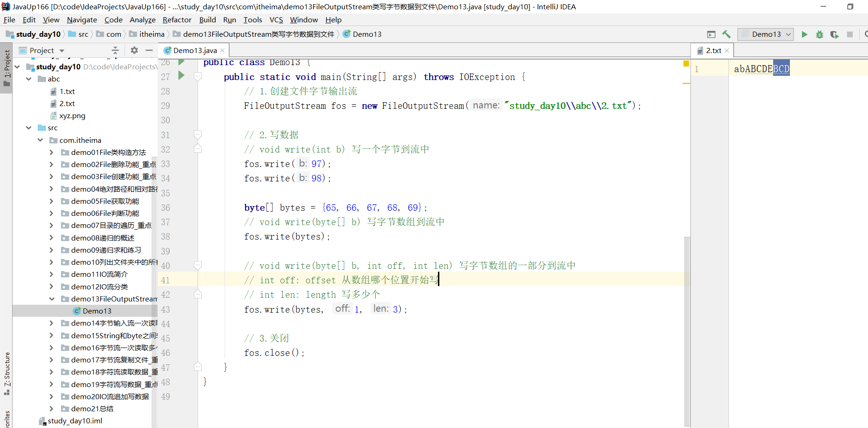The height and width of the screenshot is (428, 868).
Task: Open the Demo13 run configuration dropdown
Action: click(765, 34)
